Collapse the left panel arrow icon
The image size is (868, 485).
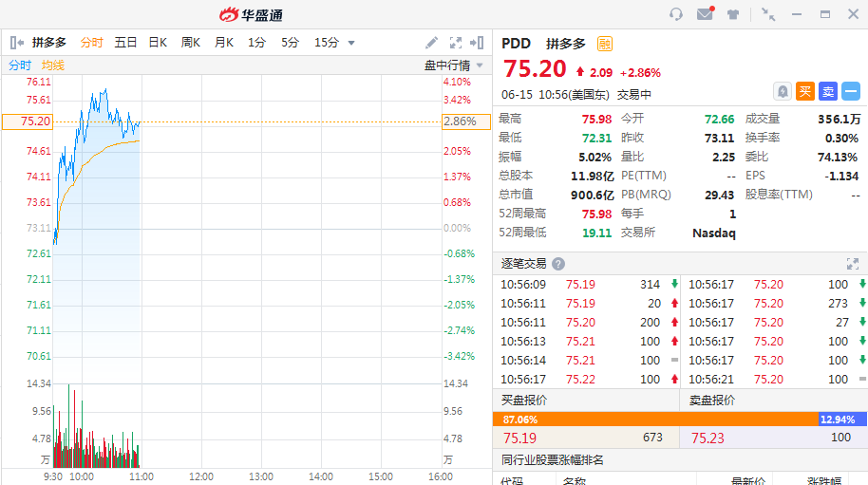coord(16,43)
